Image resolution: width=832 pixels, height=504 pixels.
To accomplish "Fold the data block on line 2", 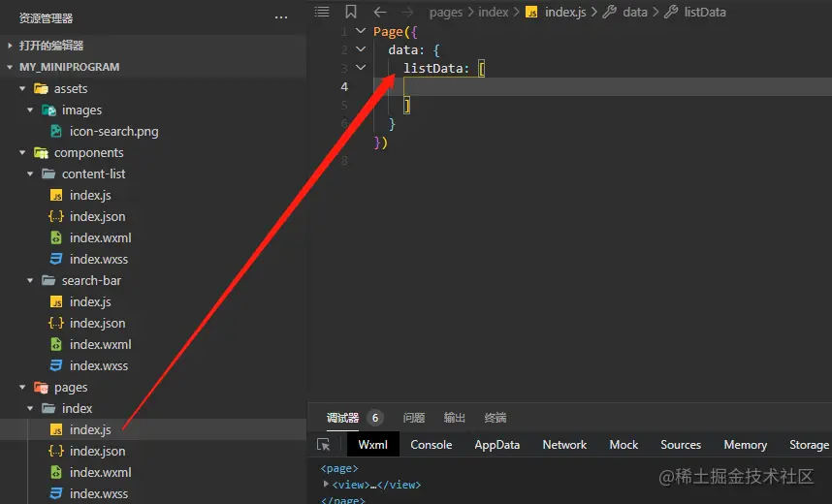I will click(x=361, y=49).
